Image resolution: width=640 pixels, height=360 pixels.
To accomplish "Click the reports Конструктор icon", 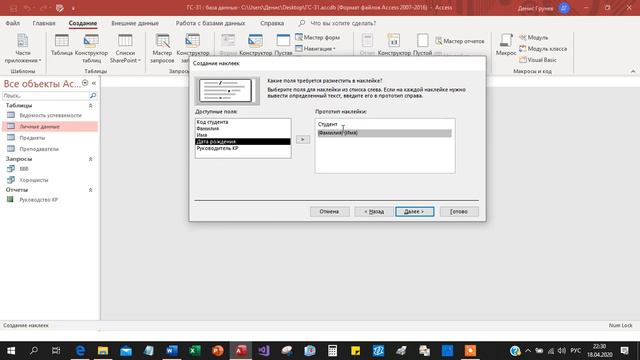I will [x=394, y=45].
